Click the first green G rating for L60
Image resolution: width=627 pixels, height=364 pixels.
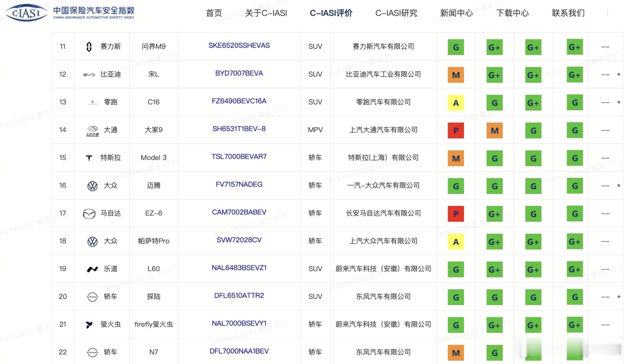(456, 269)
